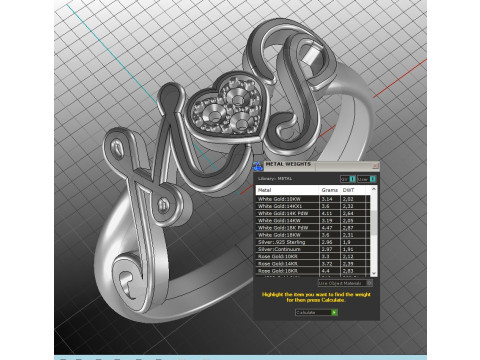This screenshot has width=480, height=360.
Task: Select the White Gold:18KW row
Action: 313,235
